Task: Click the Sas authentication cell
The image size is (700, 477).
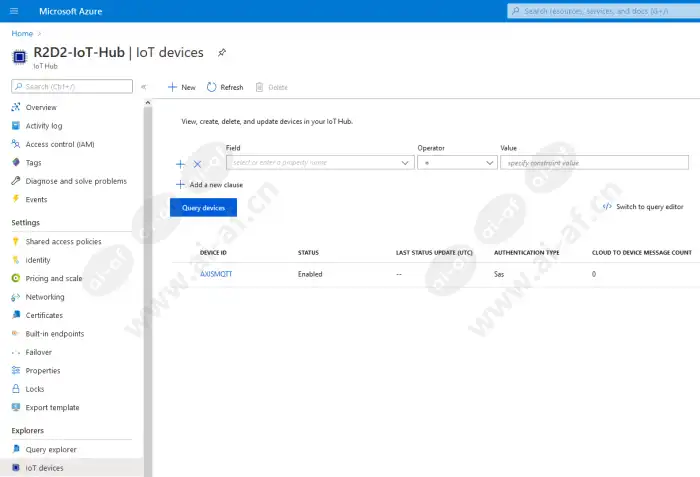Action: [x=499, y=274]
